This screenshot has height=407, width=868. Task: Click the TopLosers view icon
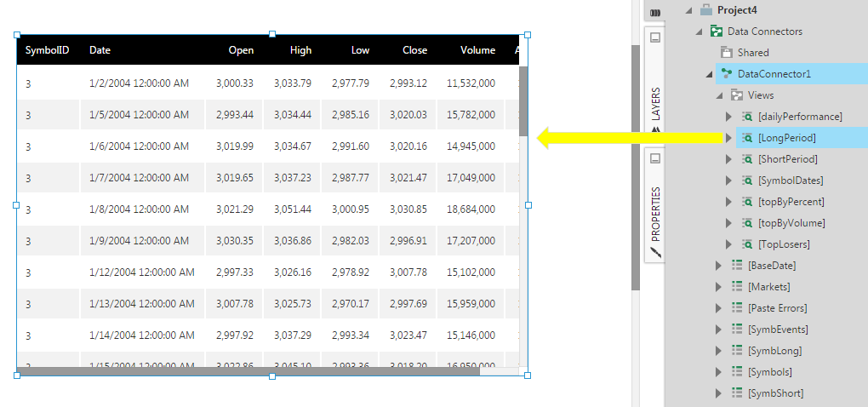tap(747, 244)
